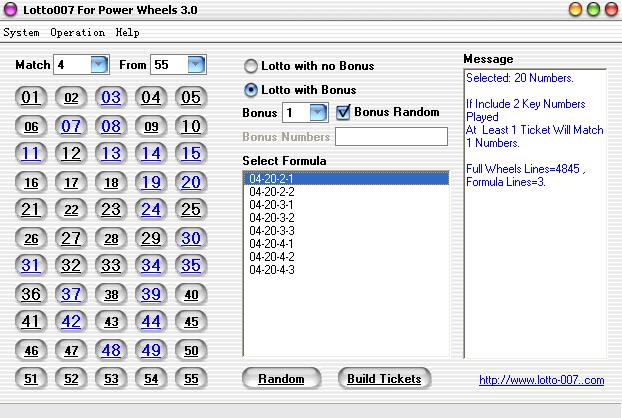Select formula 04-20-3-3
Viewport: 622px width, 418px height.
pos(346,231)
